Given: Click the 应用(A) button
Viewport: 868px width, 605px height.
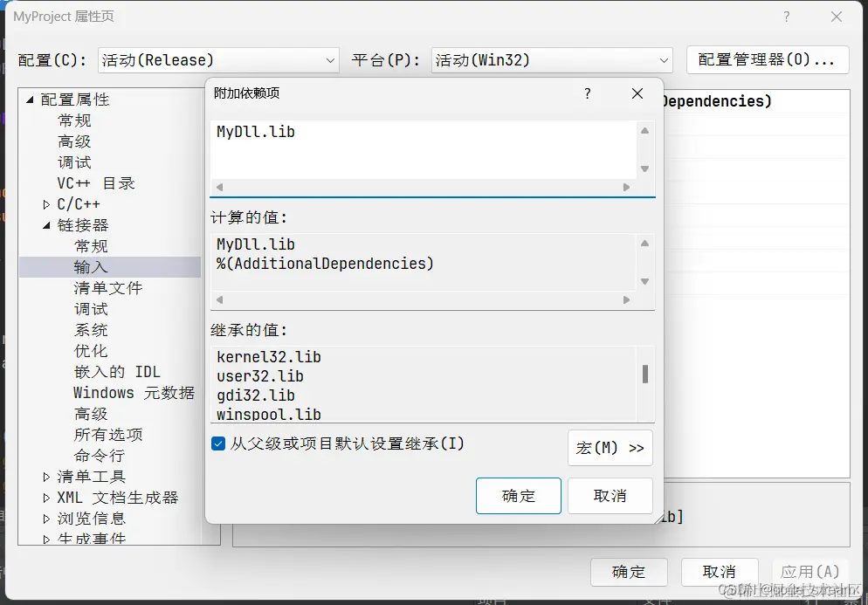Looking at the screenshot, I should pos(809,572).
